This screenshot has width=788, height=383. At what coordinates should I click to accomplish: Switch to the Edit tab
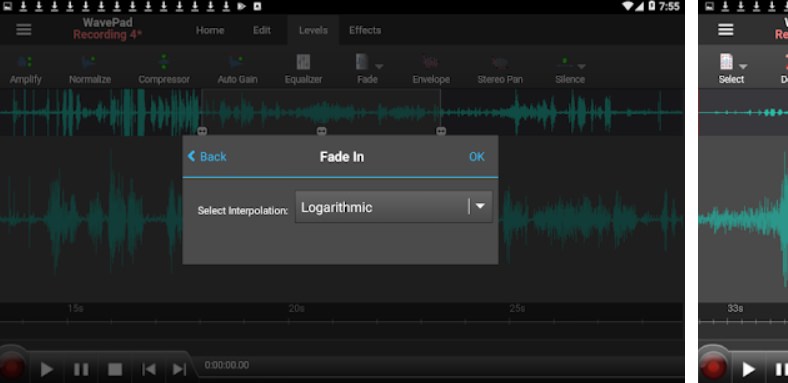[262, 30]
